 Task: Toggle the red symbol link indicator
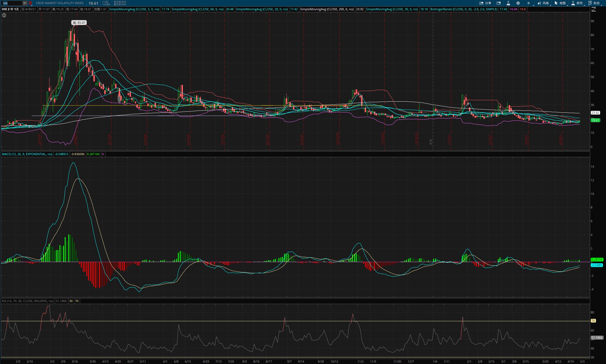[x=30, y=3]
